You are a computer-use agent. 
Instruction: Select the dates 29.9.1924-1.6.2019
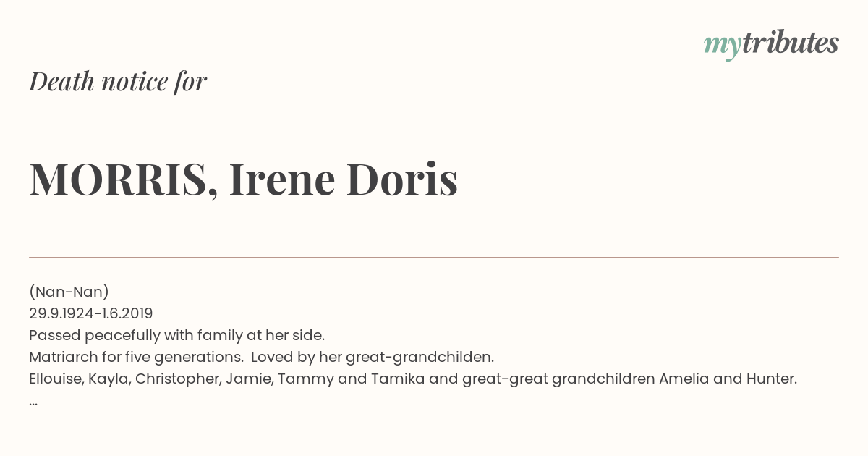tap(91, 313)
